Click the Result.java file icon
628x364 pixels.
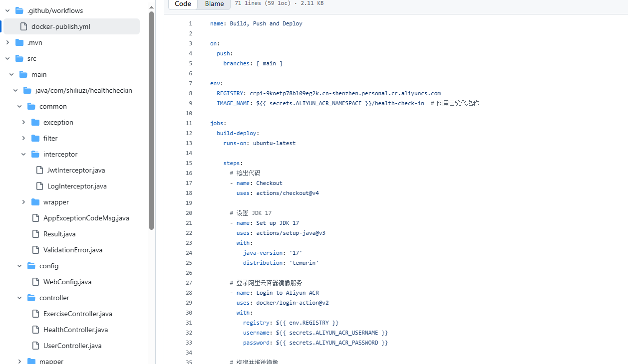pyautogui.click(x=35, y=234)
